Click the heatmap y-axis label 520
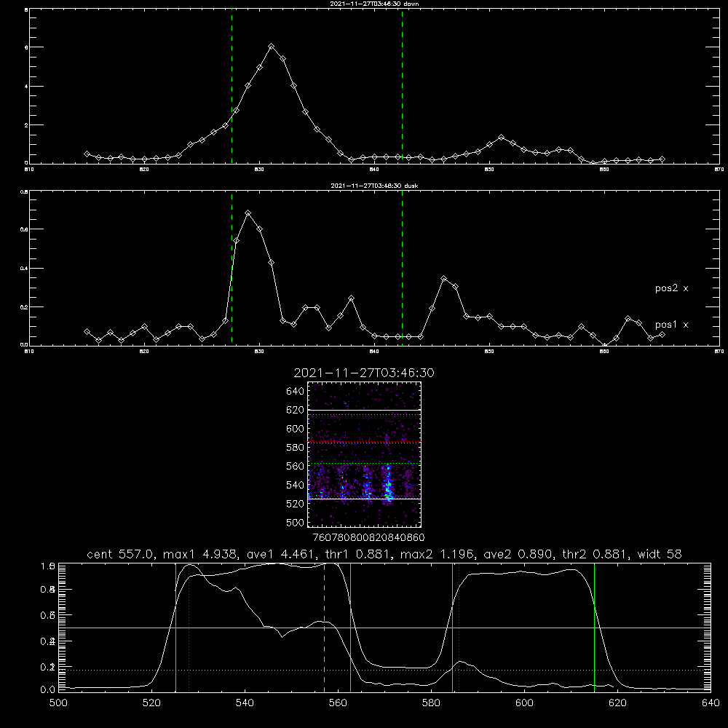Screen dimensions: 728x728 click(296, 503)
